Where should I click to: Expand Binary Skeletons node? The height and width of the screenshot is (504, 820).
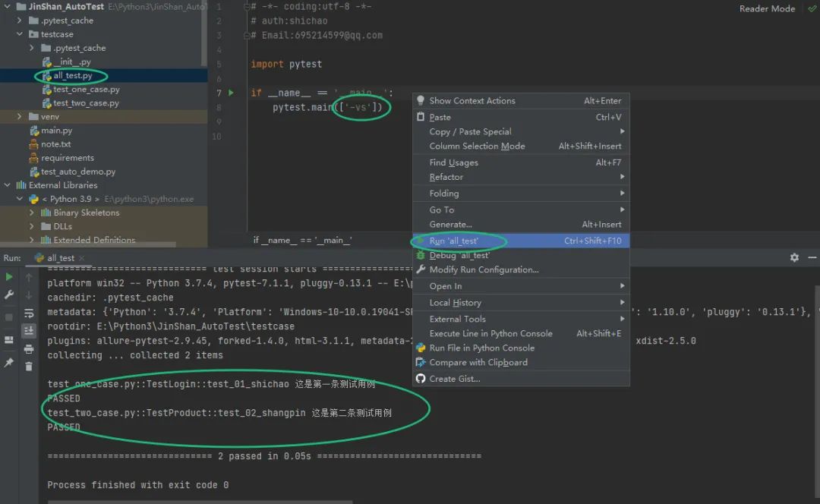coord(32,213)
